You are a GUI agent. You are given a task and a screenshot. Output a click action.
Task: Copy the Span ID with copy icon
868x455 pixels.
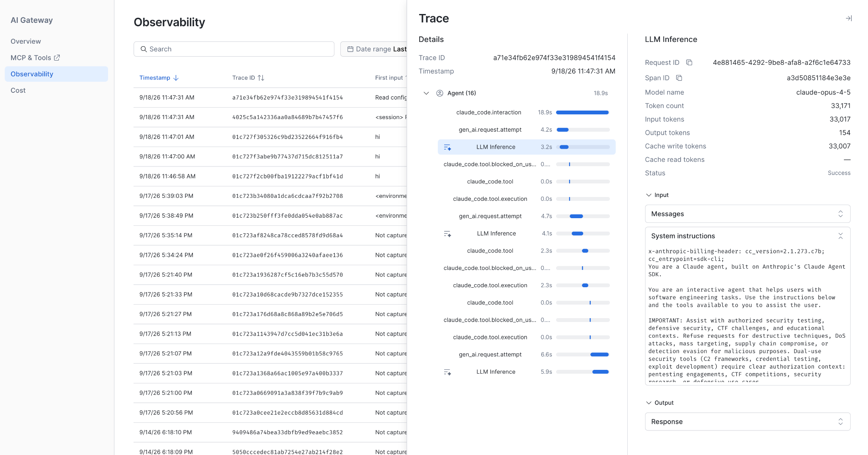click(x=679, y=78)
